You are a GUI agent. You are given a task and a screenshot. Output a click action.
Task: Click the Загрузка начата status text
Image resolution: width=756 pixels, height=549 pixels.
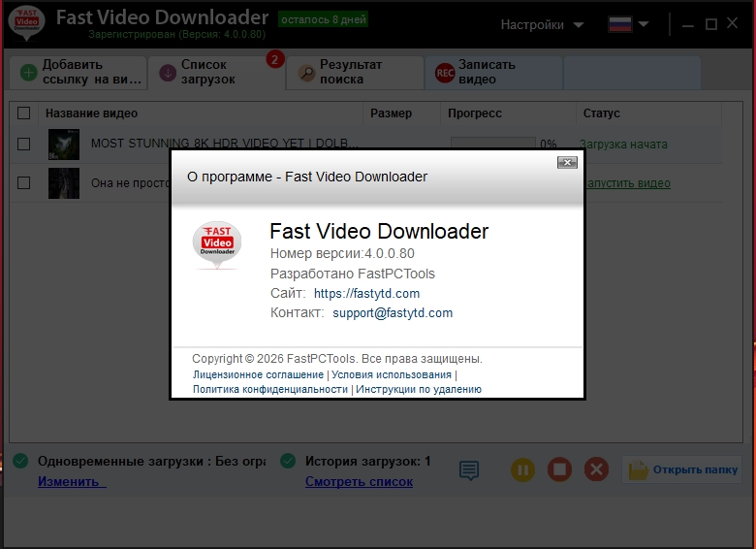pyautogui.click(x=623, y=145)
